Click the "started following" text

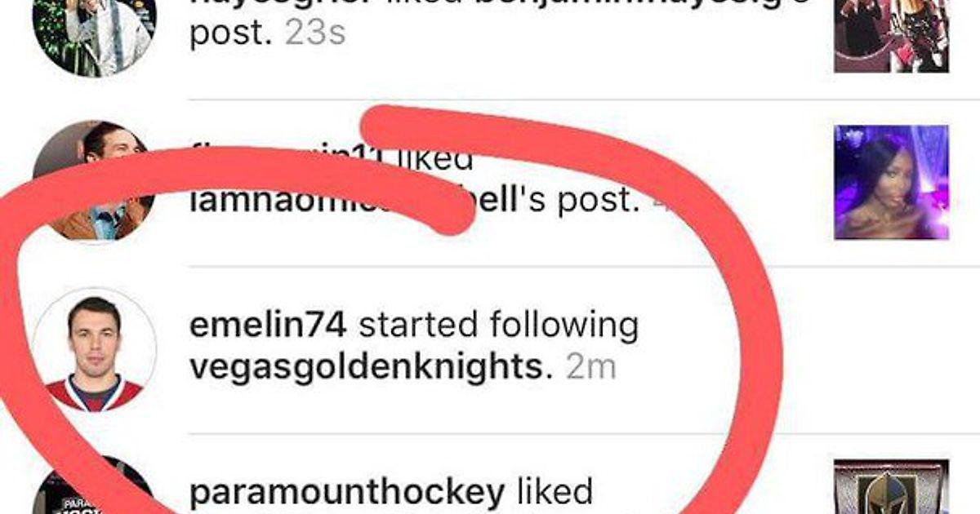click(x=498, y=326)
